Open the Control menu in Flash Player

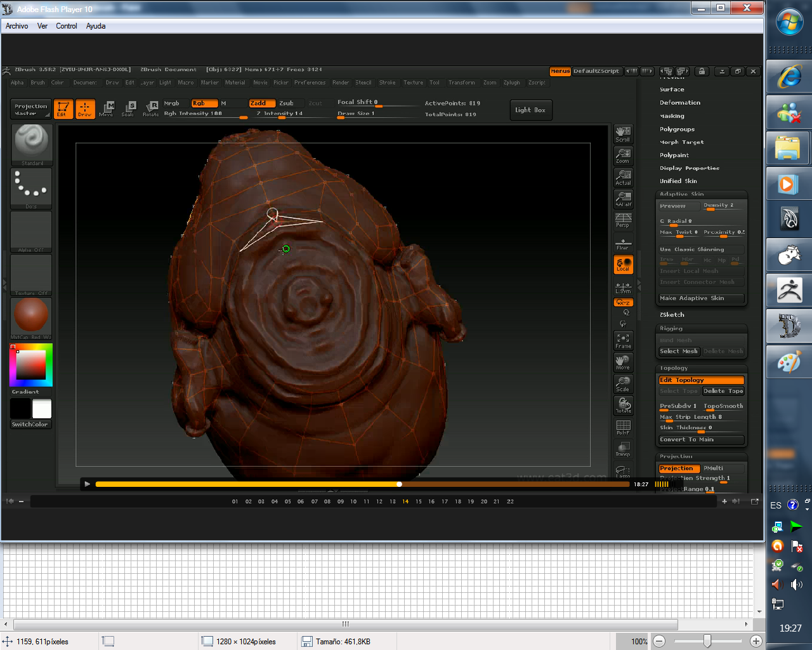(x=66, y=26)
